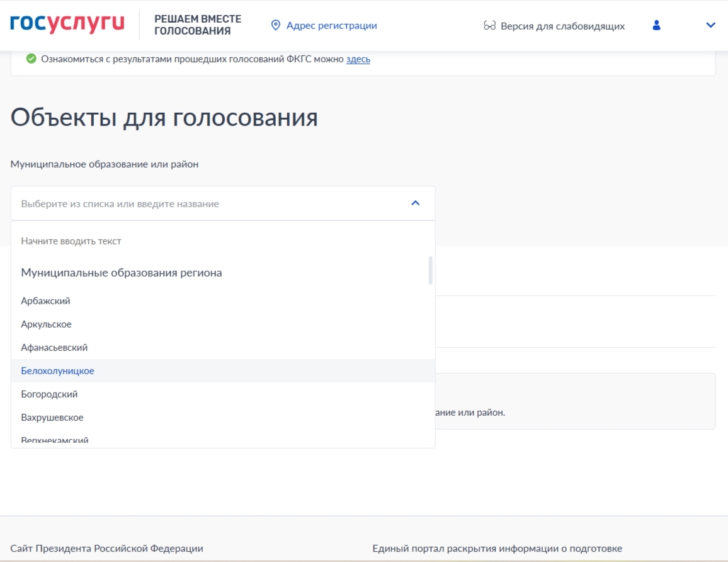The width and height of the screenshot is (728, 562).
Task: Click the location pin icon
Action: tap(275, 26)
